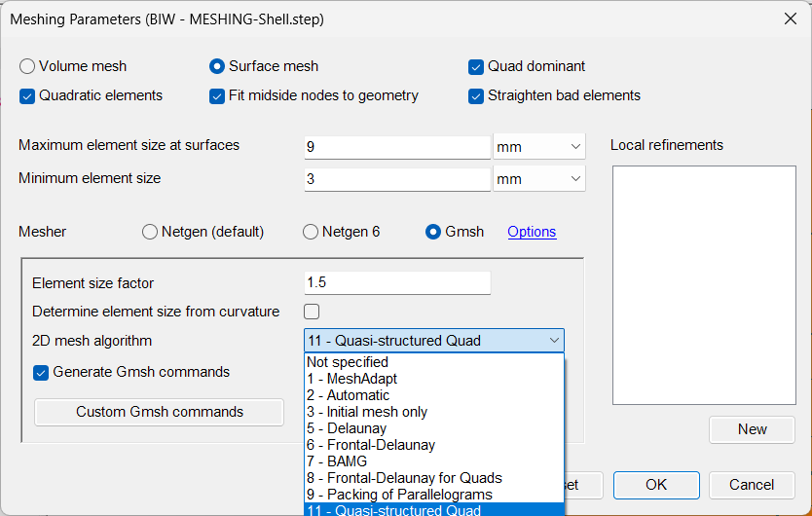The height and width of the screenshot is (516, 812).
Task: Select 1 - MeshAdapt algorithm
Action: [x=351, y=379]
